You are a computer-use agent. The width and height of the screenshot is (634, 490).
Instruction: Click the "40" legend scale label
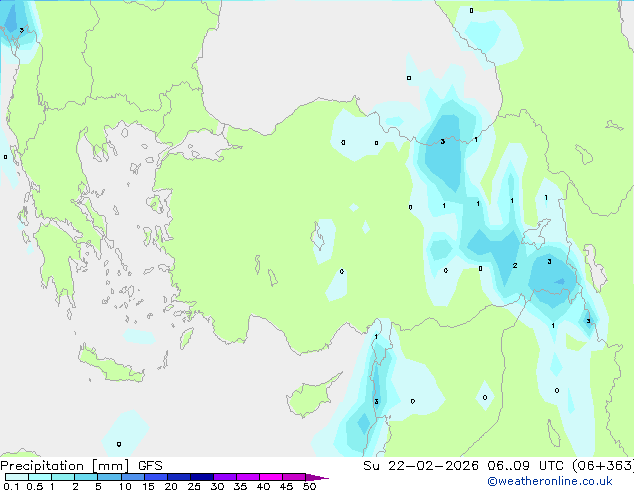(263, 486)
